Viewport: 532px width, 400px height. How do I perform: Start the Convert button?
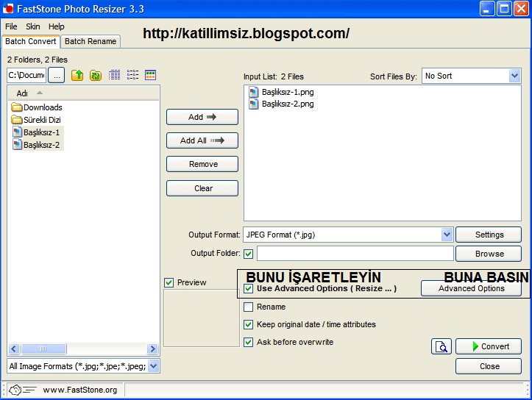[489, 346]
